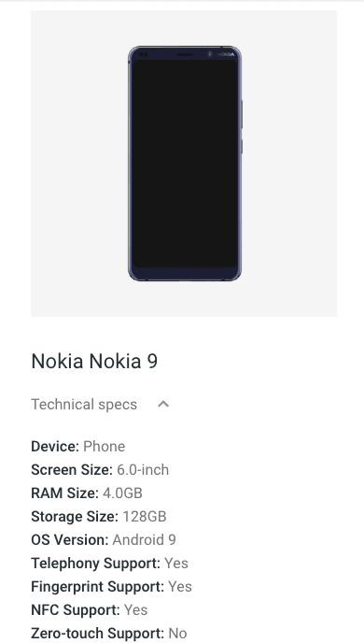Click the Zero-touch Support No line
This screenshot has height=643, width=364.
pos(109,633)
